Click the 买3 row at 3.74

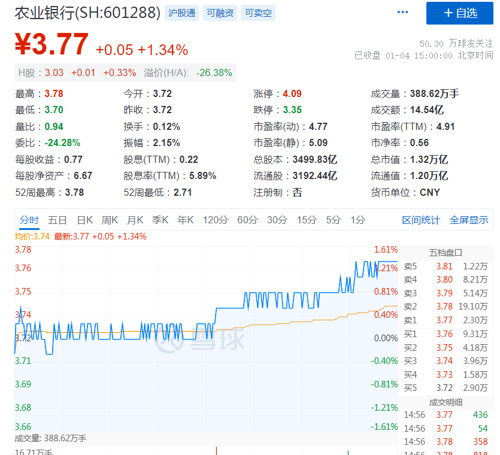pyautogui.click(x=446, y=361)
